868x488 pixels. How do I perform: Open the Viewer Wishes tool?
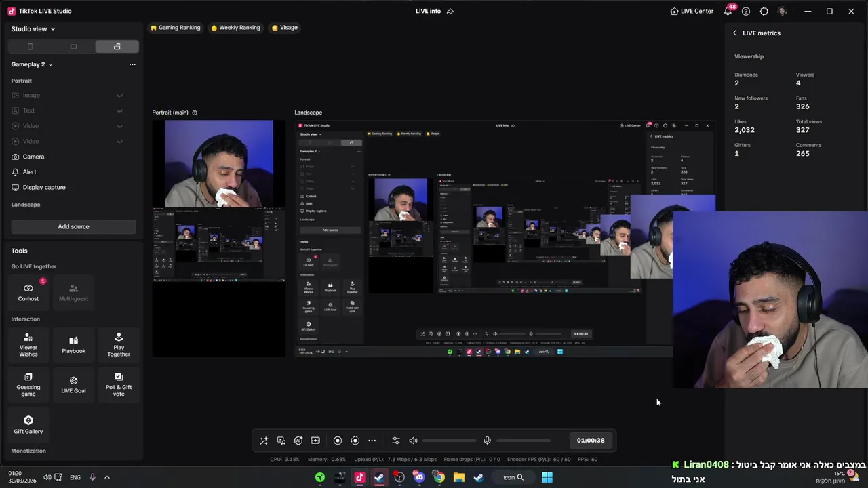(x=28, y=345)
